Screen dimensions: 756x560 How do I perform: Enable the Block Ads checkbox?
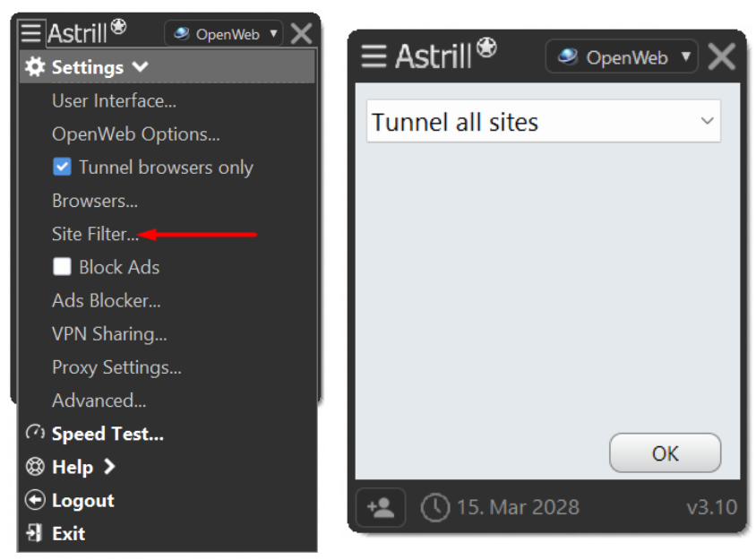tap(62, 267)
